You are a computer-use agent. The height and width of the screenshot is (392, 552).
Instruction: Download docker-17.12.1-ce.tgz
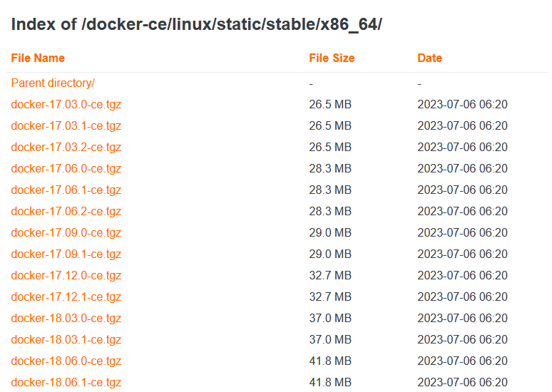click(66, 297)
